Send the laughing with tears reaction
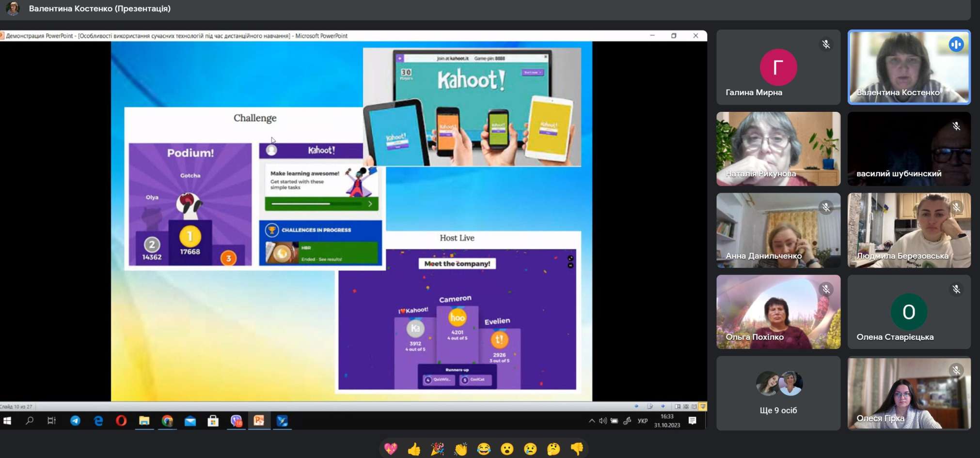 pyautogui.click(x=484, y=449)
